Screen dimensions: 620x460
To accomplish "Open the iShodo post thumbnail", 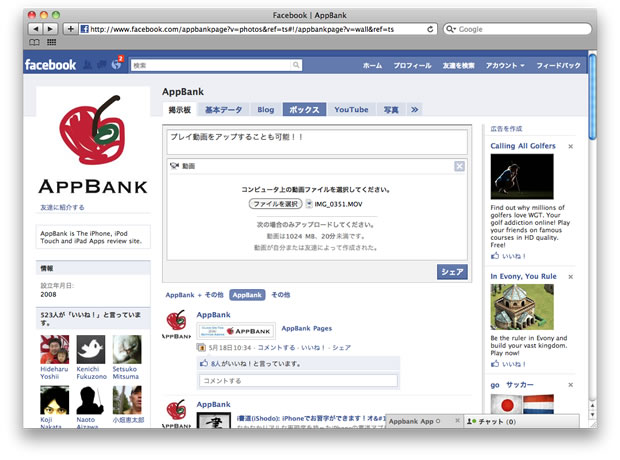I will (x=214, y=420).
